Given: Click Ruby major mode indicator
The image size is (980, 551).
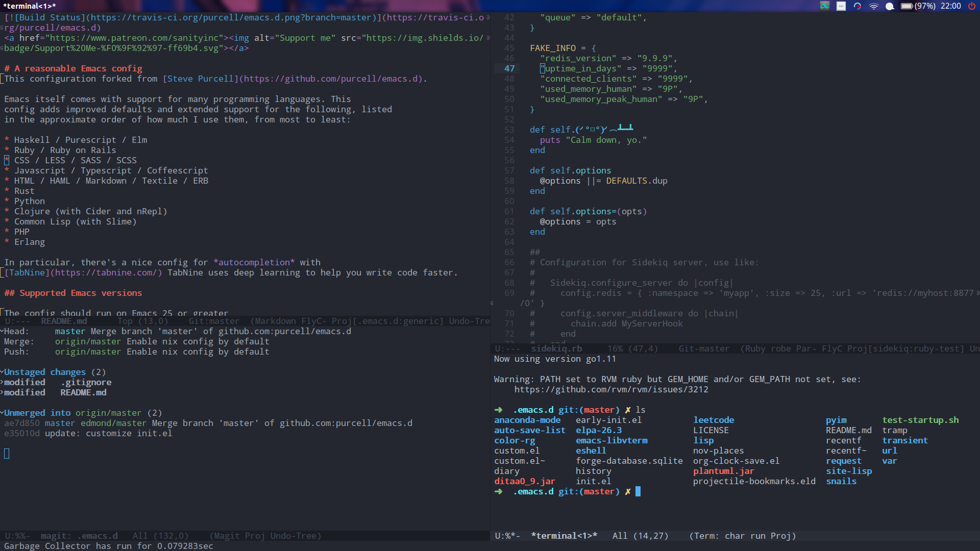Looking at the screenshot, I should tap(754, 348).
